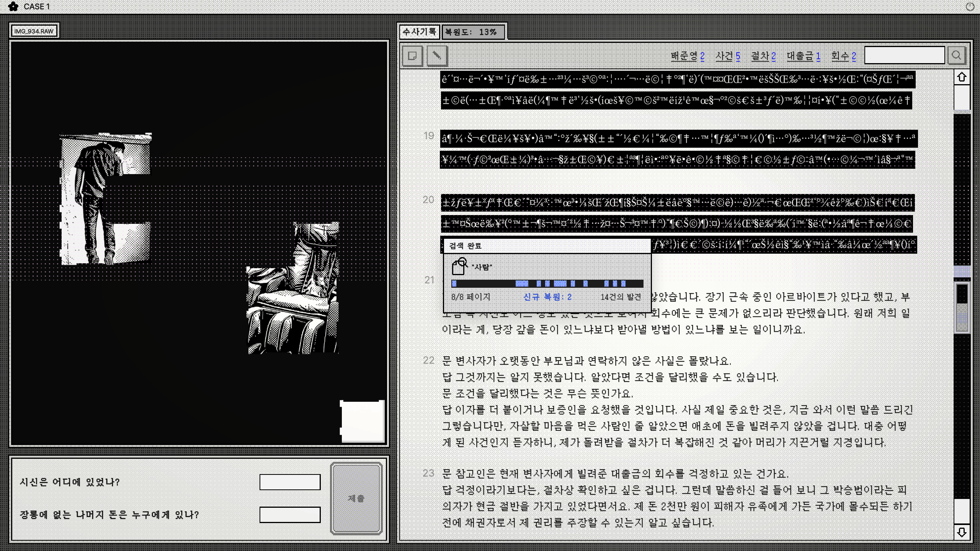Screen dimensions: 980x551
Task: Click the document scrollbar thumb
Action: pos(962,308)
